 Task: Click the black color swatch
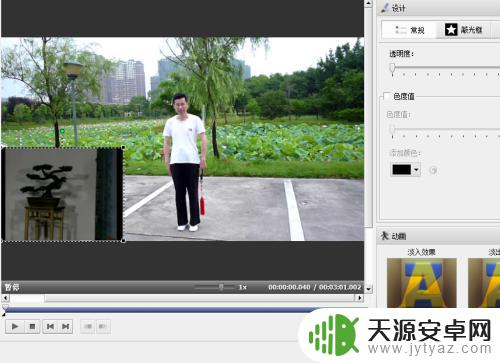pyautogui.click(x=402, y=170)
